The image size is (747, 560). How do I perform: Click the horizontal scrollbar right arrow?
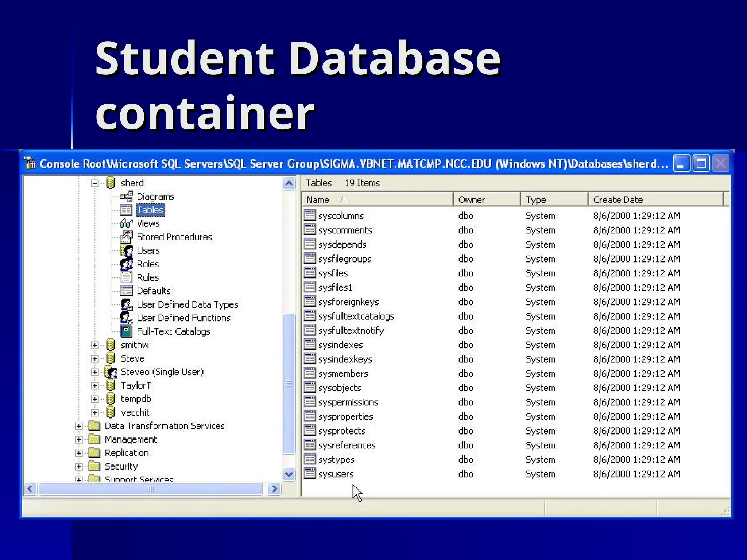(274, 489)
